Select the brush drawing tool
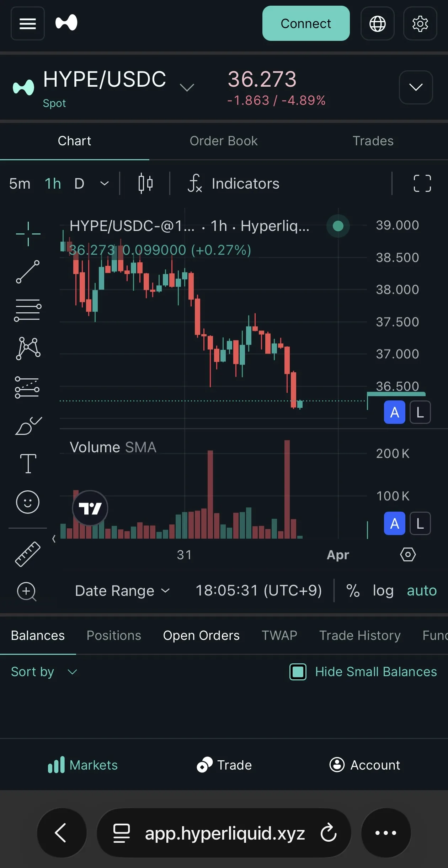Image resolution: width=448 pixels, height=868 pixels. [x=28, y=426]
